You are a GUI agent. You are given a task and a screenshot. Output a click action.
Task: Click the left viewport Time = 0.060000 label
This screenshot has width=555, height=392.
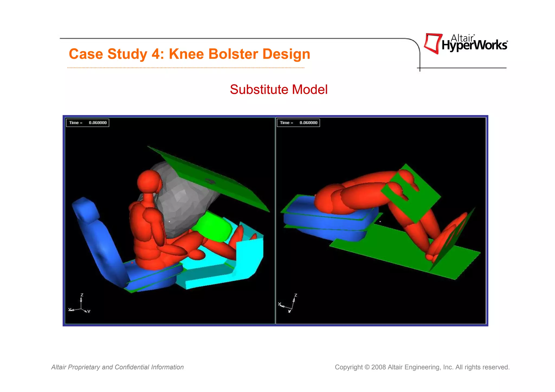coord(88,123)
